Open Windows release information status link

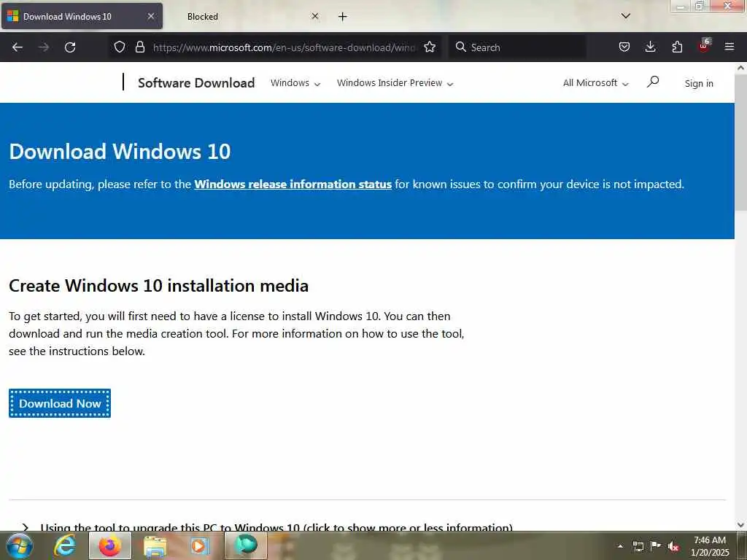[293, 184]
